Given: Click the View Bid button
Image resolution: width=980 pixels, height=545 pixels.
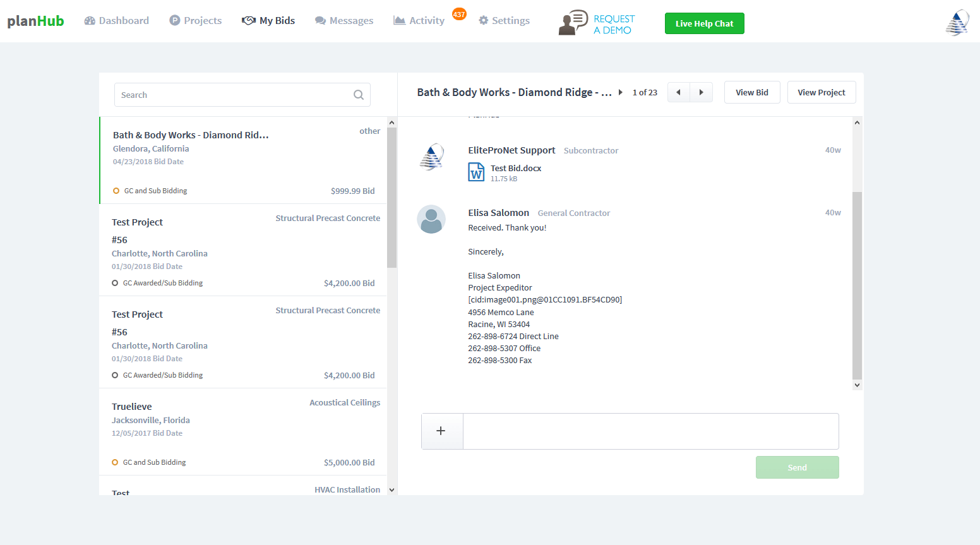Looking at the screenshot, I should (752, 92).
